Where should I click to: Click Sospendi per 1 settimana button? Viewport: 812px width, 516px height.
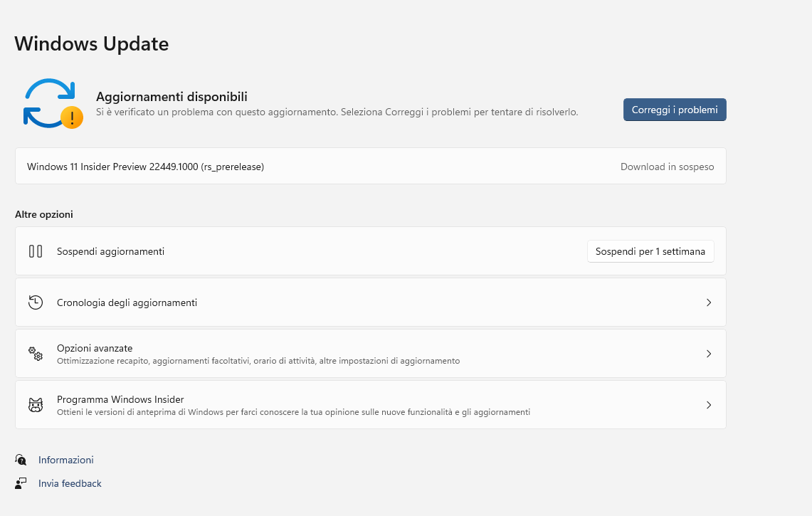(650, 251)
